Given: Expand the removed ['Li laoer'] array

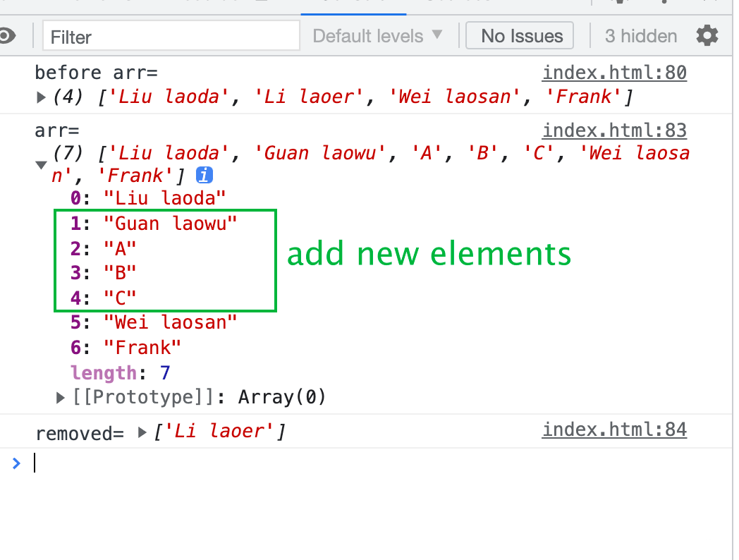Looking at the screenshot, I should (142, 432).
